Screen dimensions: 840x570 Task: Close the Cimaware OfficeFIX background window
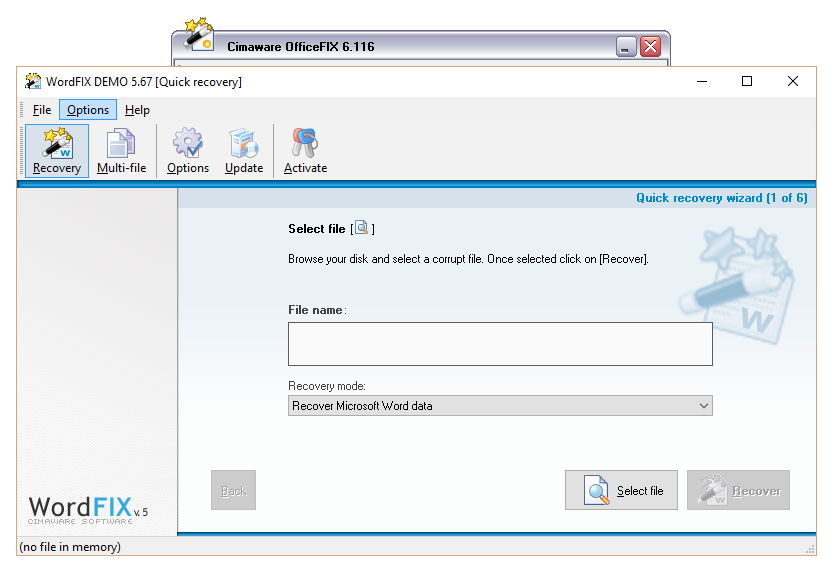point(650,47)
